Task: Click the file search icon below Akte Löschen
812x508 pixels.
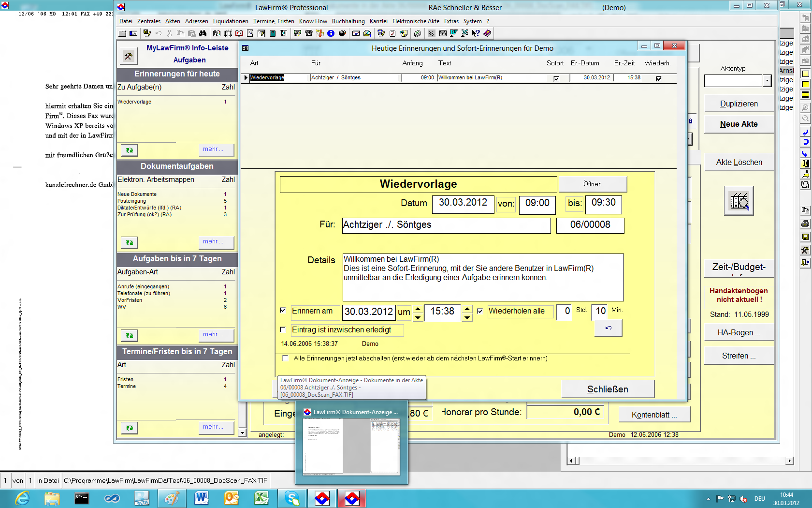Action: click(x=739, y=201)
